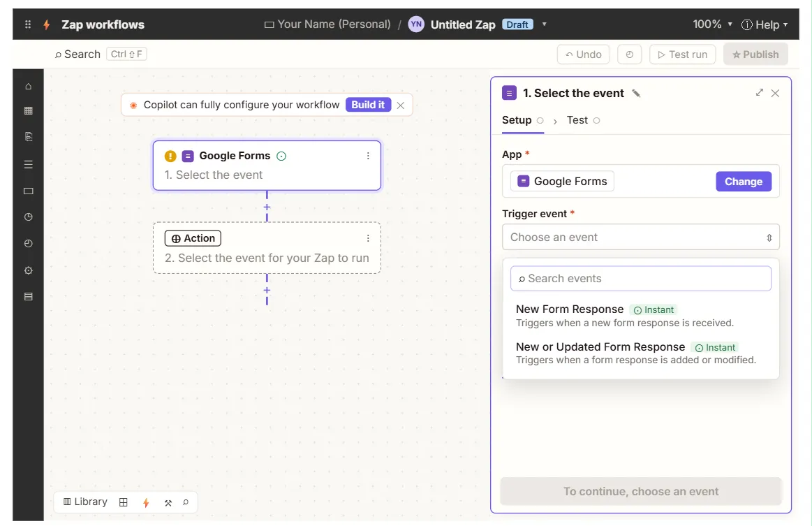Open the bottom stacked list sidebar icon
Screen dimensions: 812x526
pos(29,296)
